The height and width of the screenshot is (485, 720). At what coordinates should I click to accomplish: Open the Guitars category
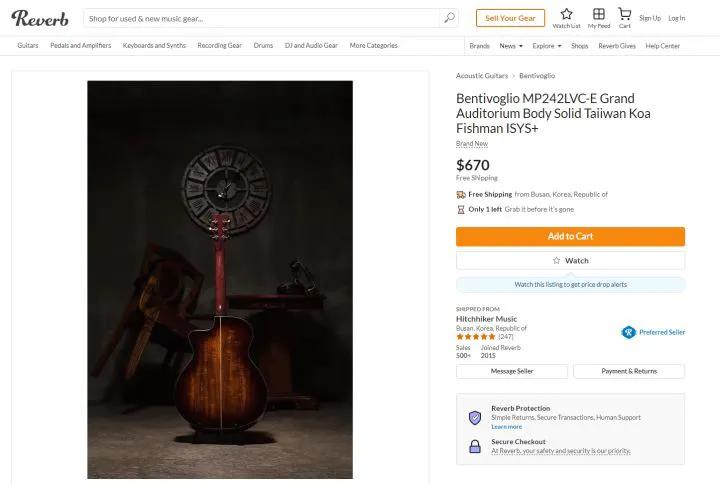tap(28, 46)
